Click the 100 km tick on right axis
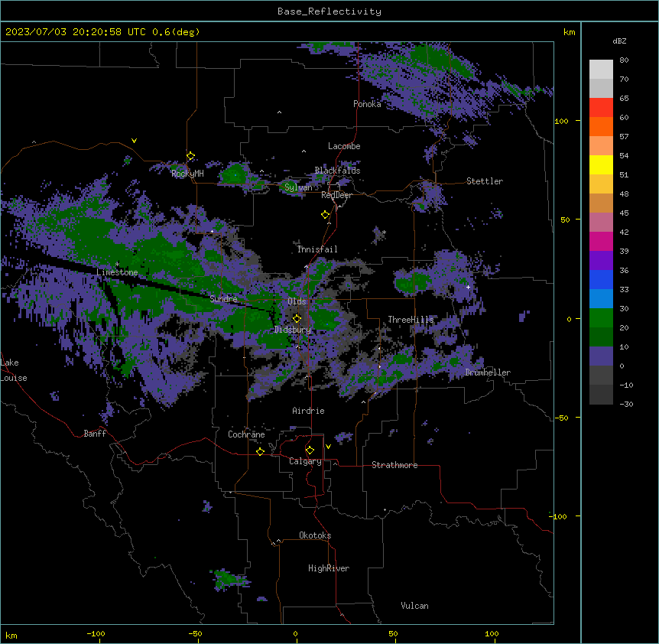659x644 pixels. point(561,121)
